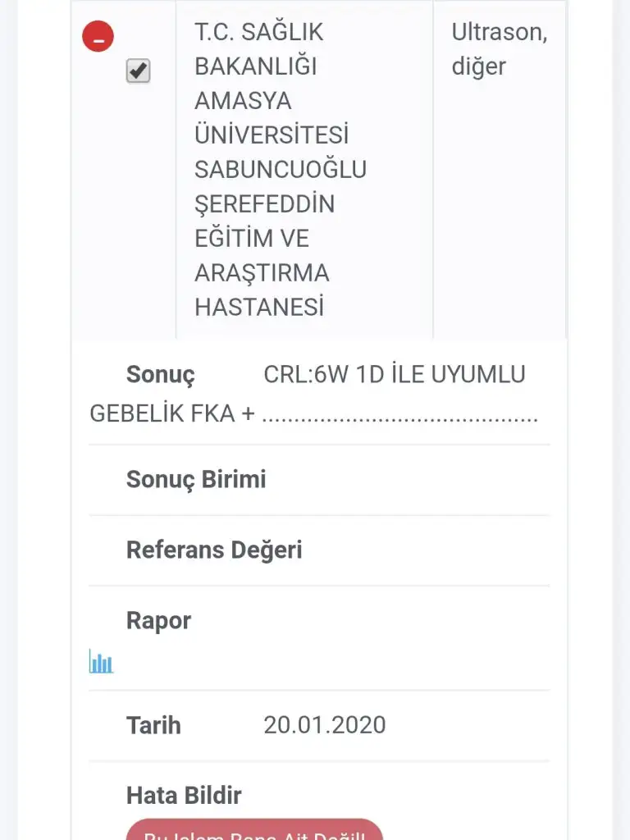Click the 'SABUNCUOĞLU ŞEREFEDDİN' text in hospital name
The width and height of the screenshot is (630, 840).
[x=280, y=186]
